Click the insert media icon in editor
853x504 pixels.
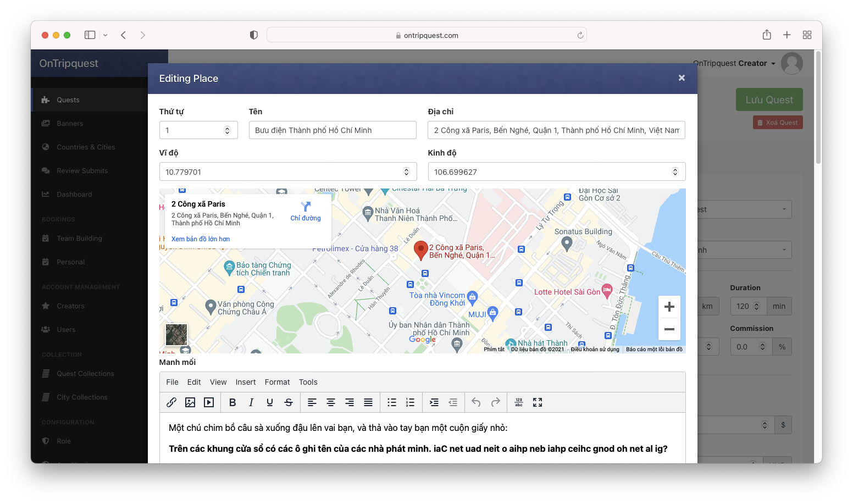point(209,402)
